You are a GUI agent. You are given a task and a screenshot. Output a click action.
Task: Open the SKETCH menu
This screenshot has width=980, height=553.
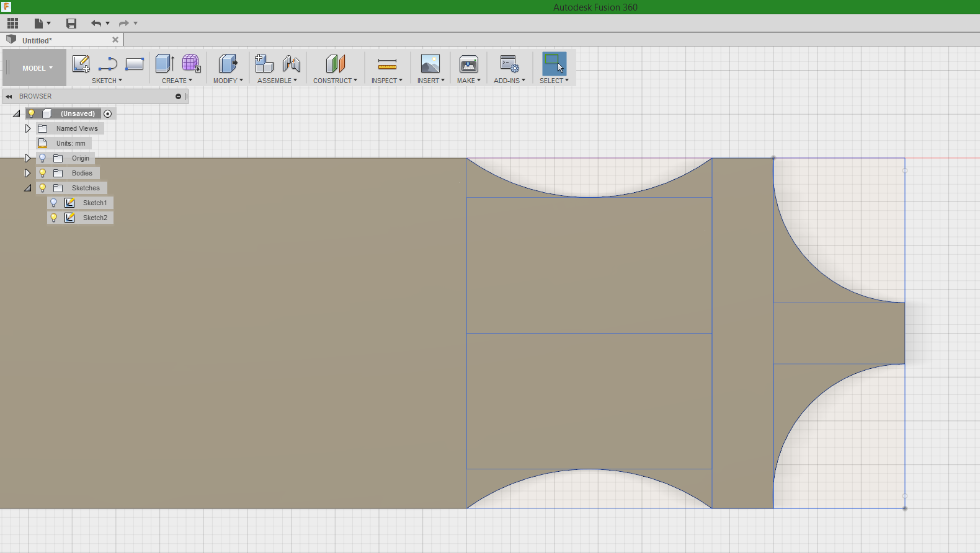107,81
